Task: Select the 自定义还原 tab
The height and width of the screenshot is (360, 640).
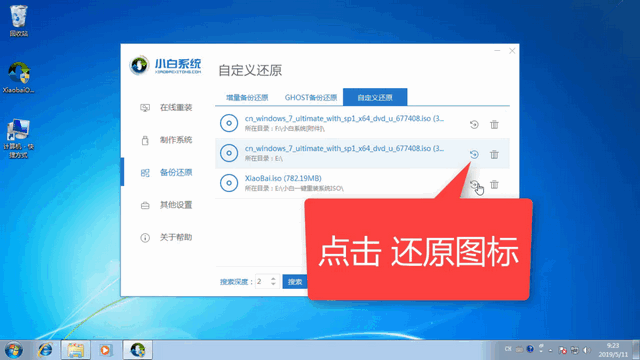Action: pyautogui.click(x=375, y=97)
